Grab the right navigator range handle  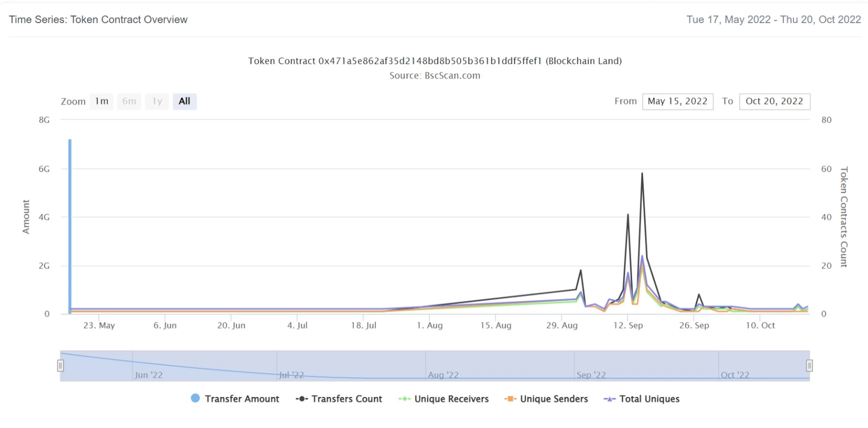(810, 366)
